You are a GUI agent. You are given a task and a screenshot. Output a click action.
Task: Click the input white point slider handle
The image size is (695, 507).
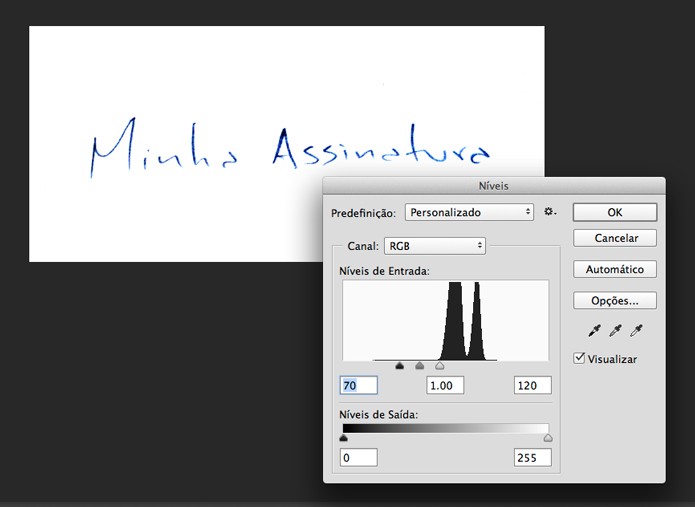pos(439,366)
